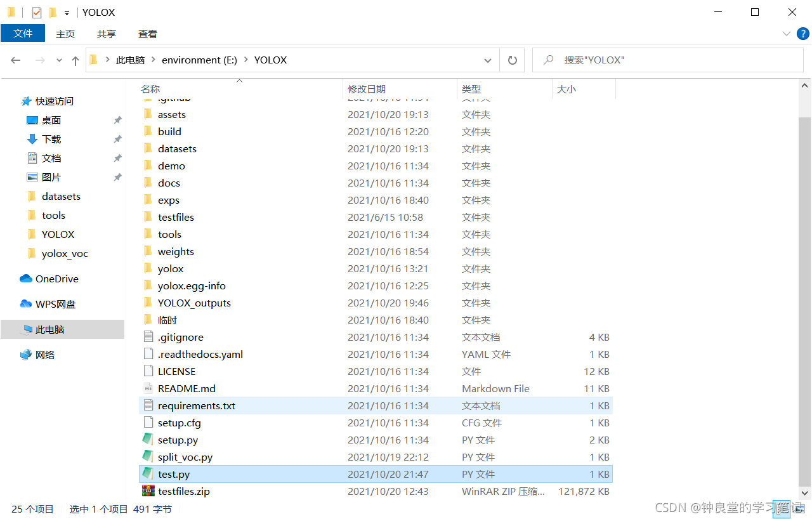Select 此电脑 in the navigation pane
The height and width of the screenshot is (519, 812).
click(62, 329)
